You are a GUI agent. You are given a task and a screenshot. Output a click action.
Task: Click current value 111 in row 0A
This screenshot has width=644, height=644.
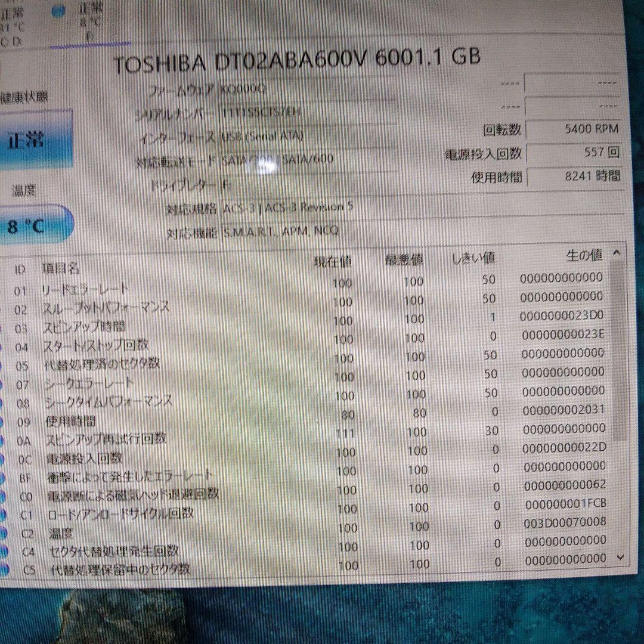click(344, 434)
